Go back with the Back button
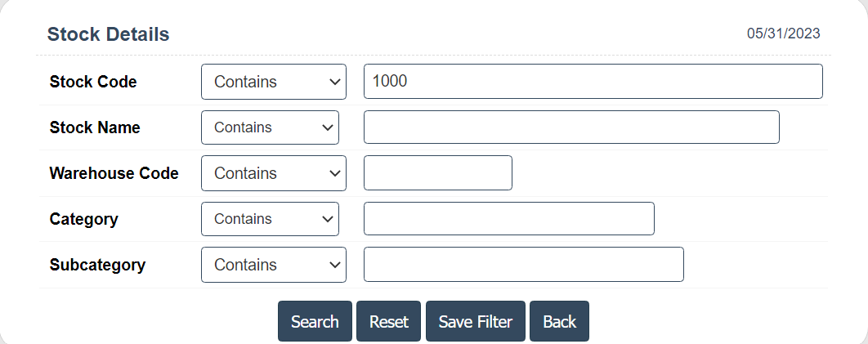The image size is (868, 344). 559,321
